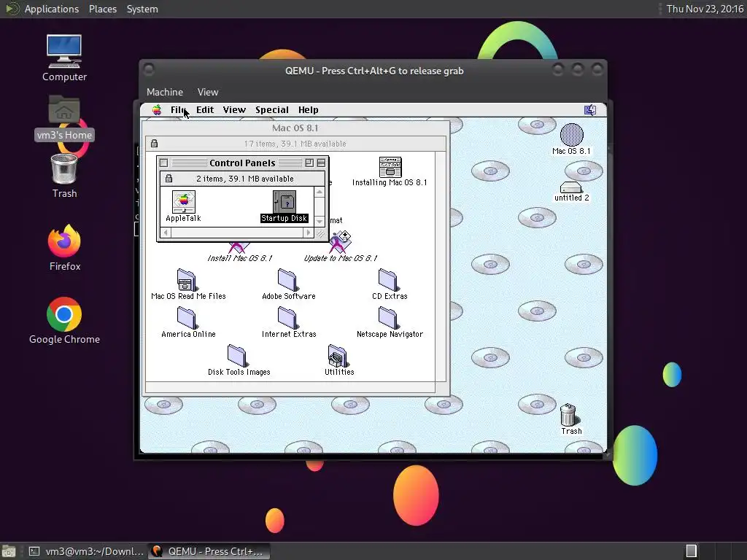Open the Mac OS Read Me Files folder
This screenshot has width=747, height=560.
pyautogui.click(x=186, y=279)
